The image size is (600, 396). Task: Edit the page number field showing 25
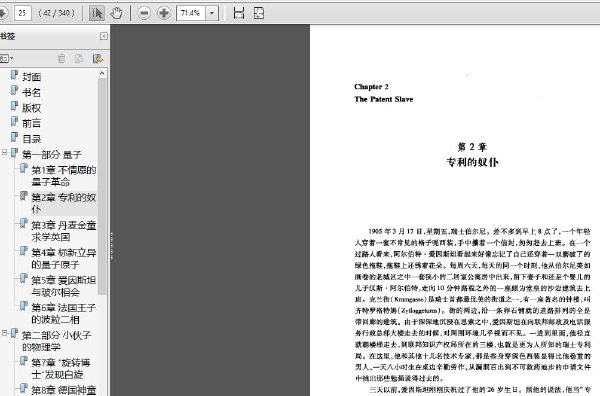click(23, 13)
